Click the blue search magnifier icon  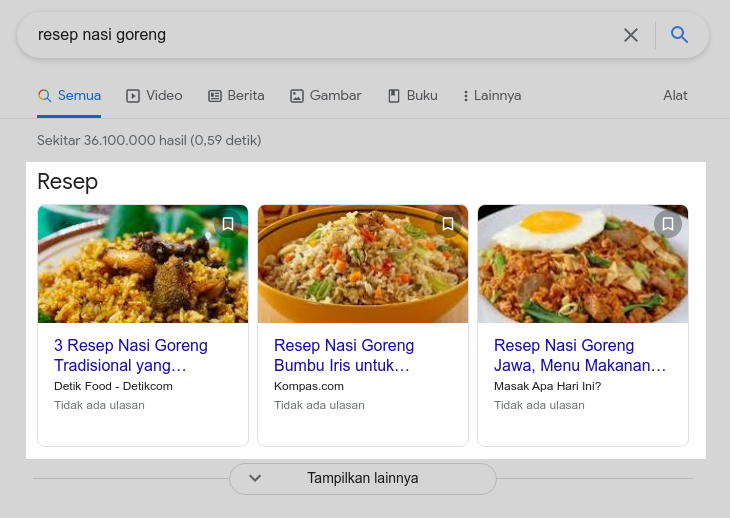(680, 35)
